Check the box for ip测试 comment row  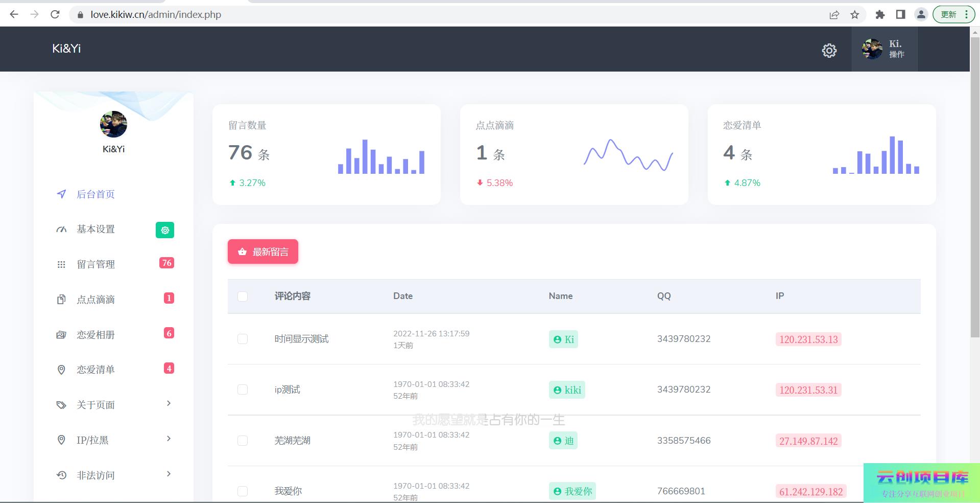click(243, 390)
